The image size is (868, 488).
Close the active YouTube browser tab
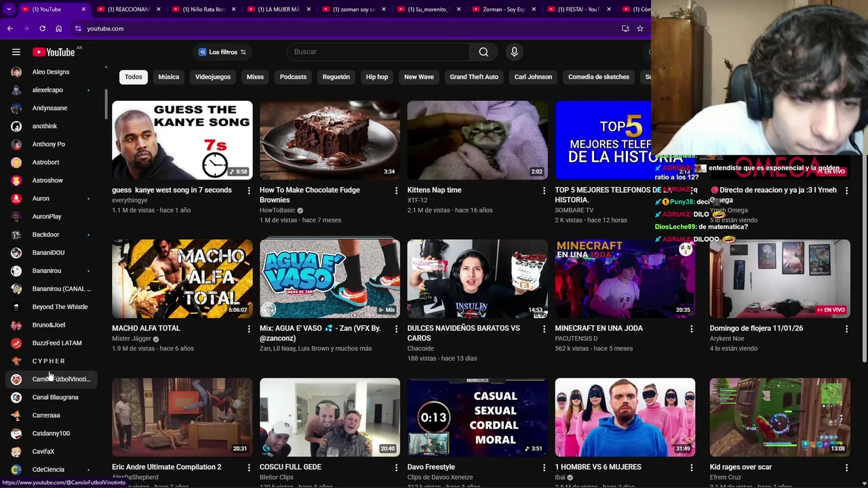coord(84,9)
